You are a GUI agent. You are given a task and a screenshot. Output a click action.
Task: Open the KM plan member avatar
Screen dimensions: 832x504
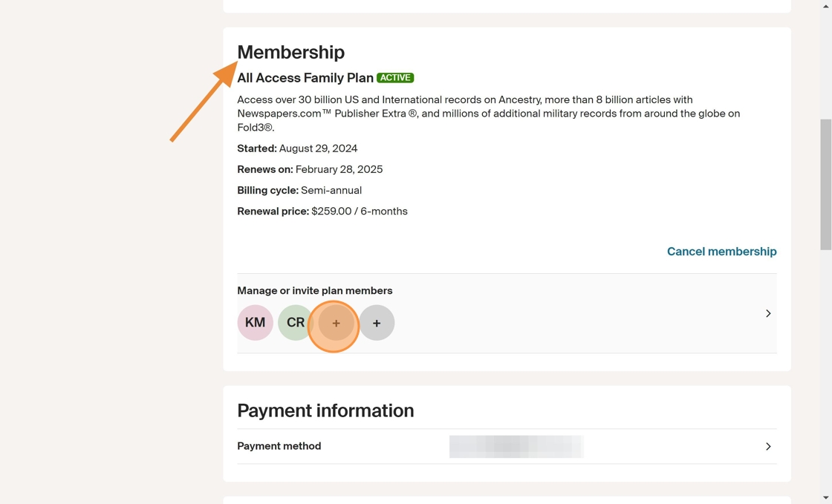256,322
